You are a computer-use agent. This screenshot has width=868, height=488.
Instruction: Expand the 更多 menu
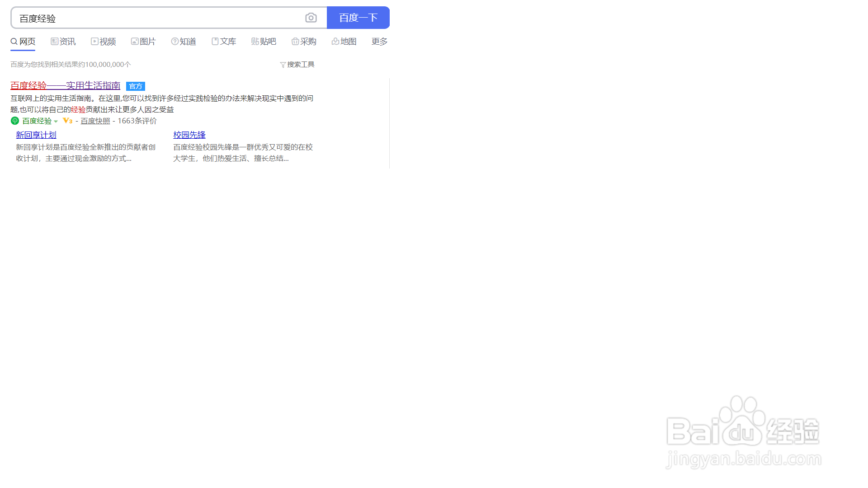pyautogui.click(x=379, y=42)
